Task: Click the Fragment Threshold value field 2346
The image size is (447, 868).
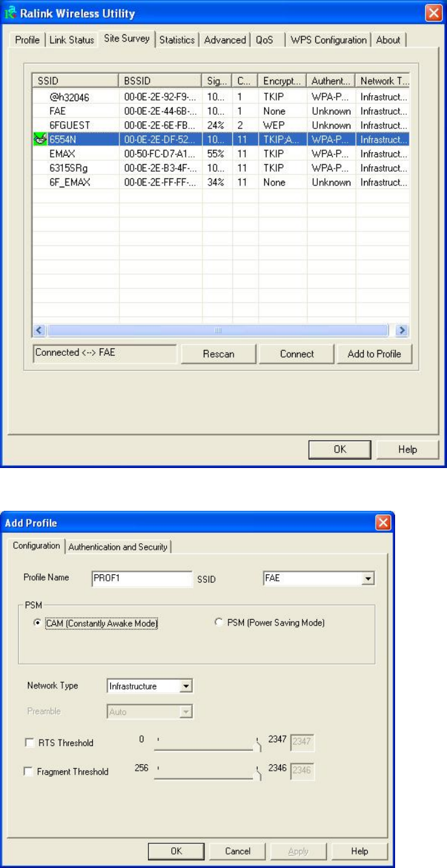Action: click(302, 771)
